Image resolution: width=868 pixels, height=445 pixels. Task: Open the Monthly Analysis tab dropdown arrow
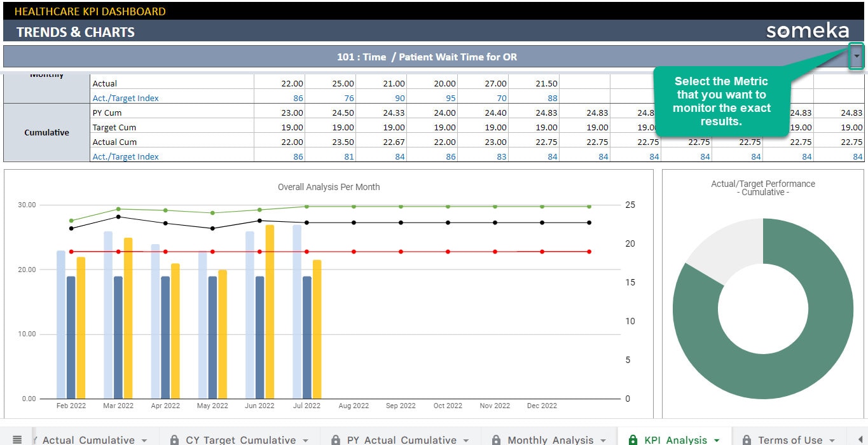point(602,439)
